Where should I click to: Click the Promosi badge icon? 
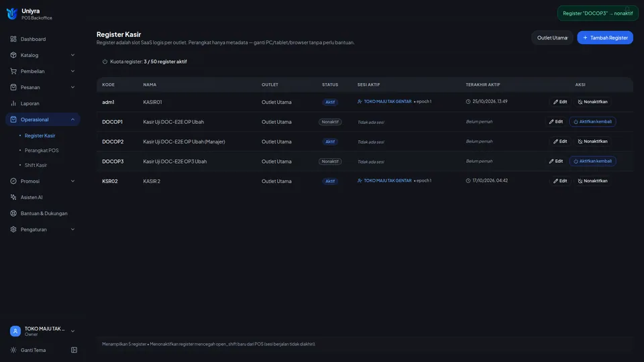click(x=13, y=181)
